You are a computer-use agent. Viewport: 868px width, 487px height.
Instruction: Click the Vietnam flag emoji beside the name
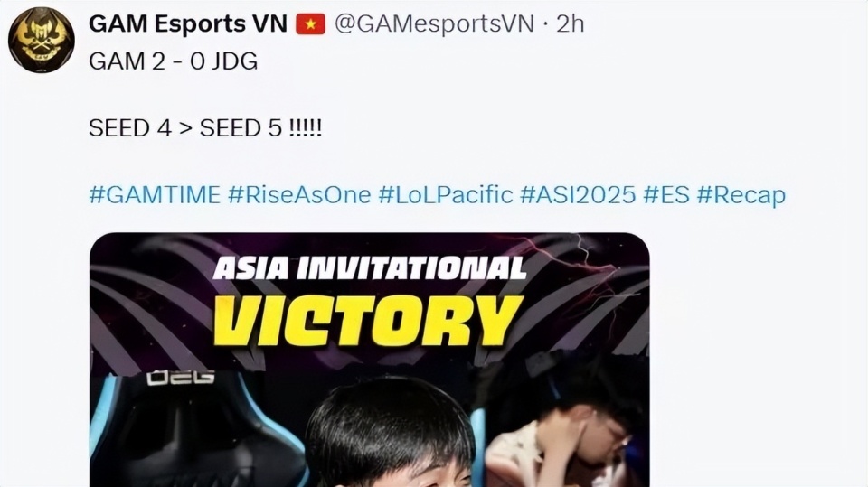310,24
